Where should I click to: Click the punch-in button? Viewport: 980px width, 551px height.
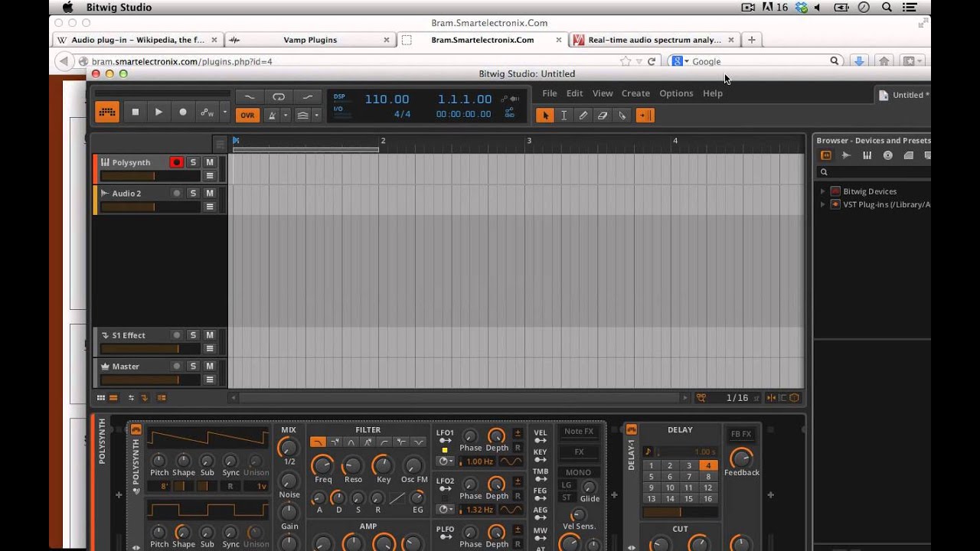pyautogui.click(x=249, y=96)
